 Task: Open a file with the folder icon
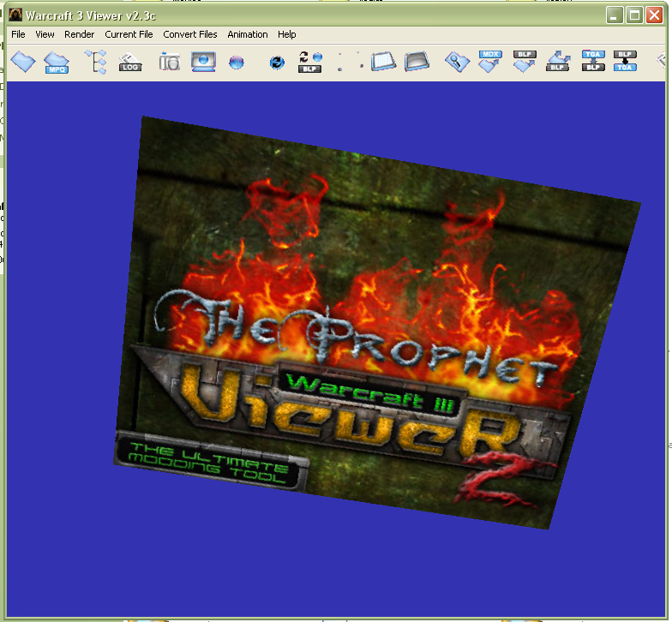pyautogui.click(x=23, y=62)
